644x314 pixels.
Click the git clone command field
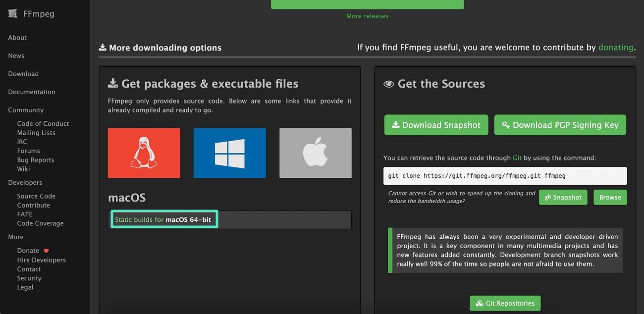505,176
